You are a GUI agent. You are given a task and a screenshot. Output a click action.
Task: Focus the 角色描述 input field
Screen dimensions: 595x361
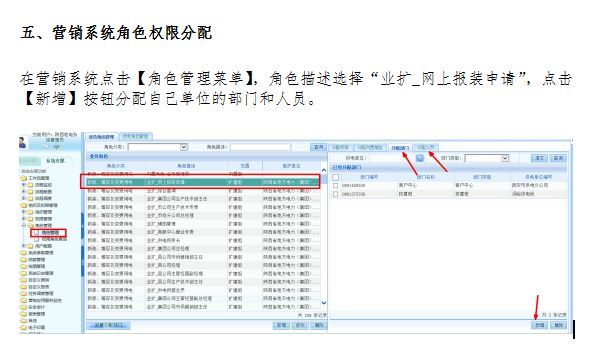tap(260, 147)
